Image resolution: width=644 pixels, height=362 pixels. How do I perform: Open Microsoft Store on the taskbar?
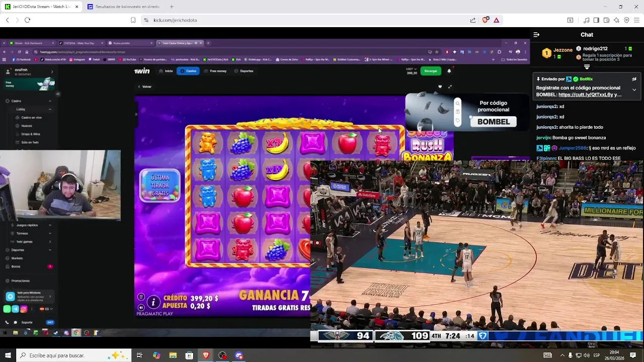pos(190,355)
